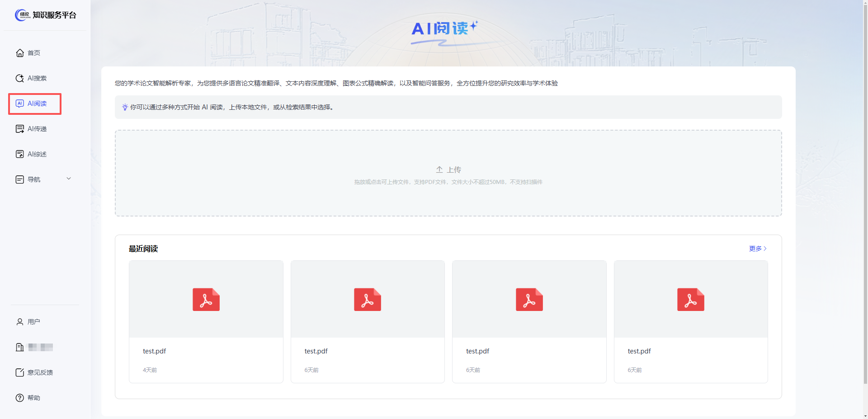
Task: Click the AI综述 icon
Action: pyautogui.click(x=19, y=154)
